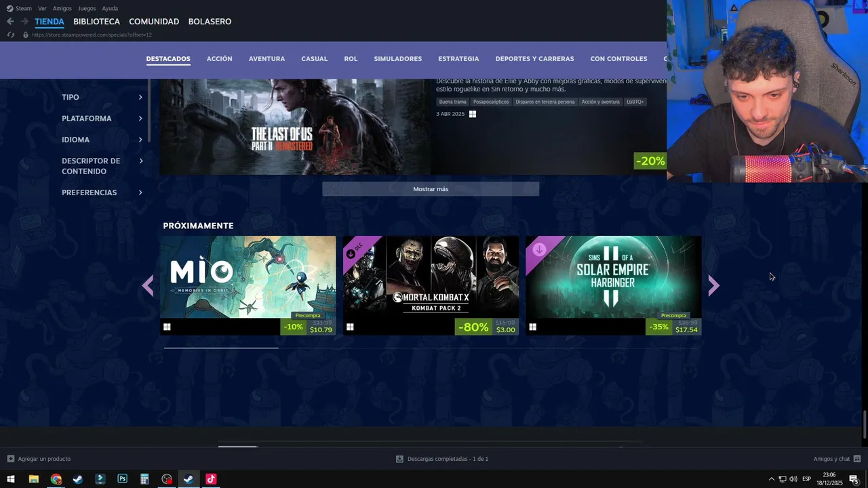Click the Mostrar más button
Image resolution: width=868 pixels, height=488 pixels.
pos(431,189)
